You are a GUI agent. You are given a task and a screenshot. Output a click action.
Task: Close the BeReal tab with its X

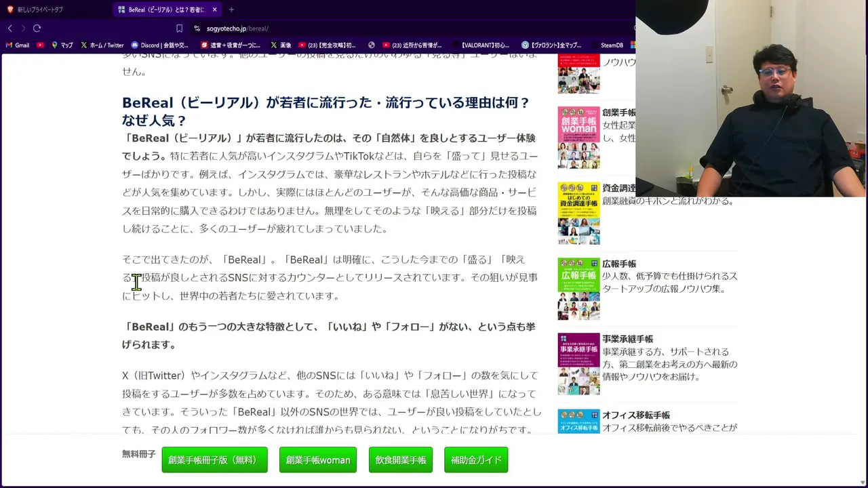pyautogui.click(x=214, y=9)
